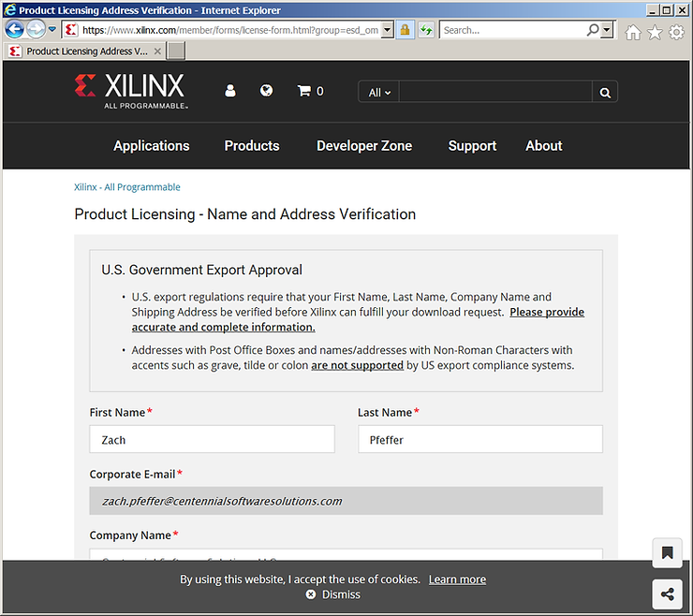Open the search provider dropdown arrow
Image resolution: width=693 pixels, height=616 pixels.
click(x=607, y=30)
